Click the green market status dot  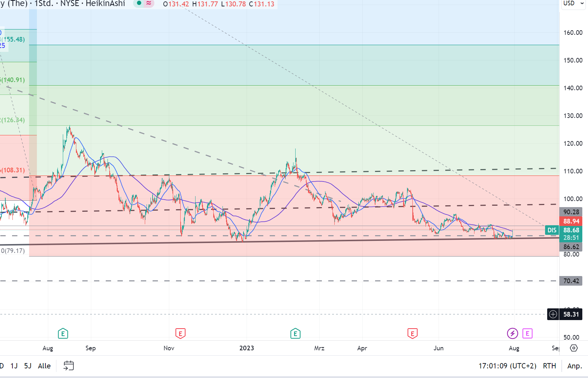[139, 3]
